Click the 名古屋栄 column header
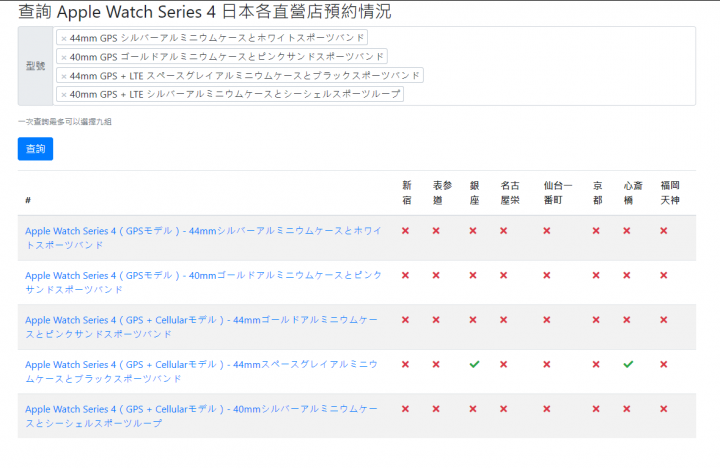The width and height of the screenshot is (720, 468). (x=510, y=193)
